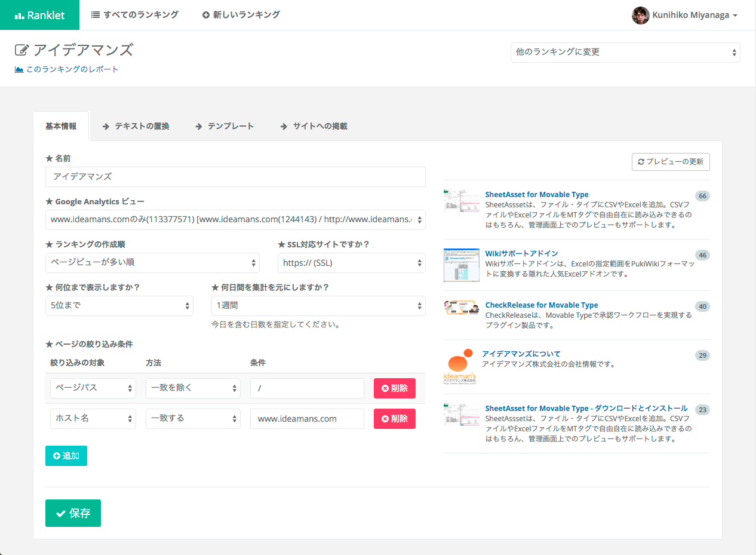Screen dimensions: 756x555
Task: Click the ページの絞り込み条件 label
Action: pos(89,344)
